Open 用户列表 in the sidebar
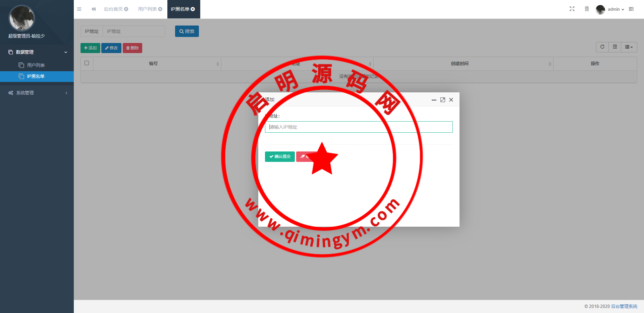The height and width of the screenshot is (313, 644). 36,65
